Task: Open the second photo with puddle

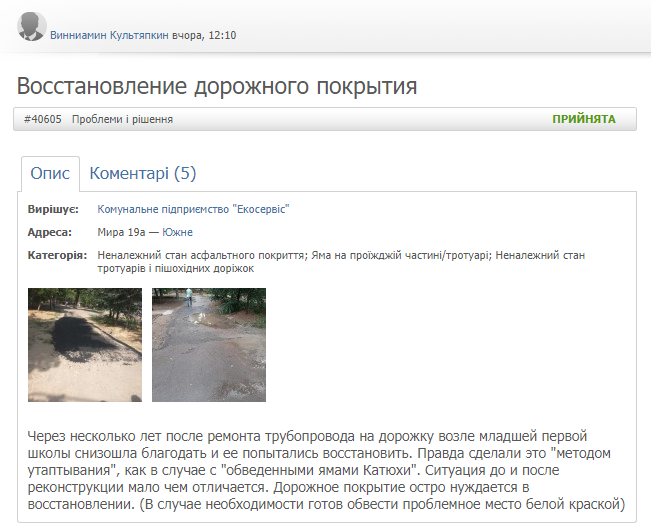Action: pyautogui.click(x=209, y=345)
